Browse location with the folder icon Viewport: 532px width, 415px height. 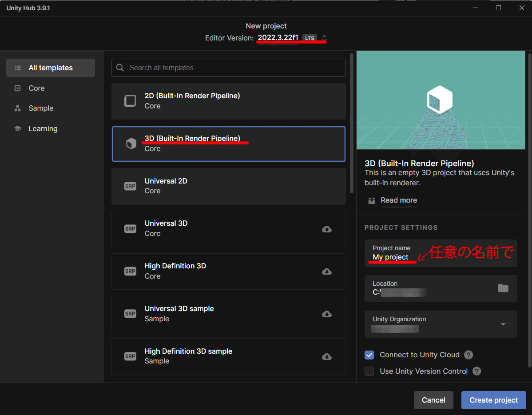(503, 288)
